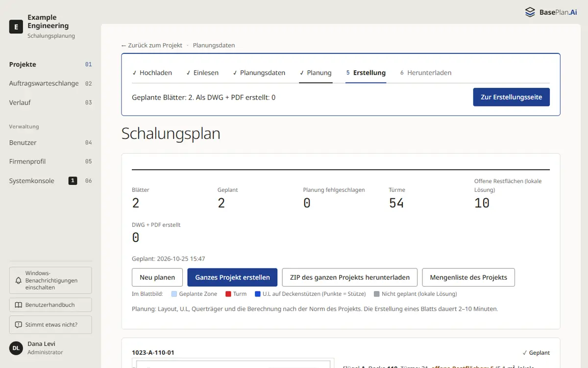Viewport: 588px width, 368px height.
Task: Download ZIP des ganzen Projekts
Action: (x=350, y=277)
